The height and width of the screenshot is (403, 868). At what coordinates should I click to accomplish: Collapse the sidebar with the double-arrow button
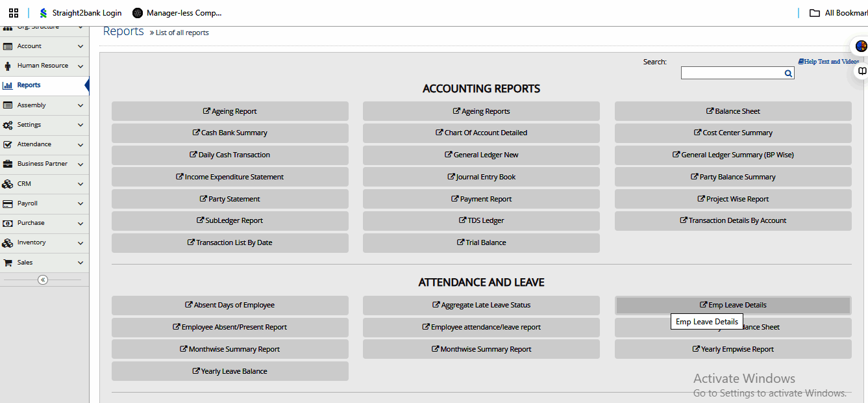point(43,280)
